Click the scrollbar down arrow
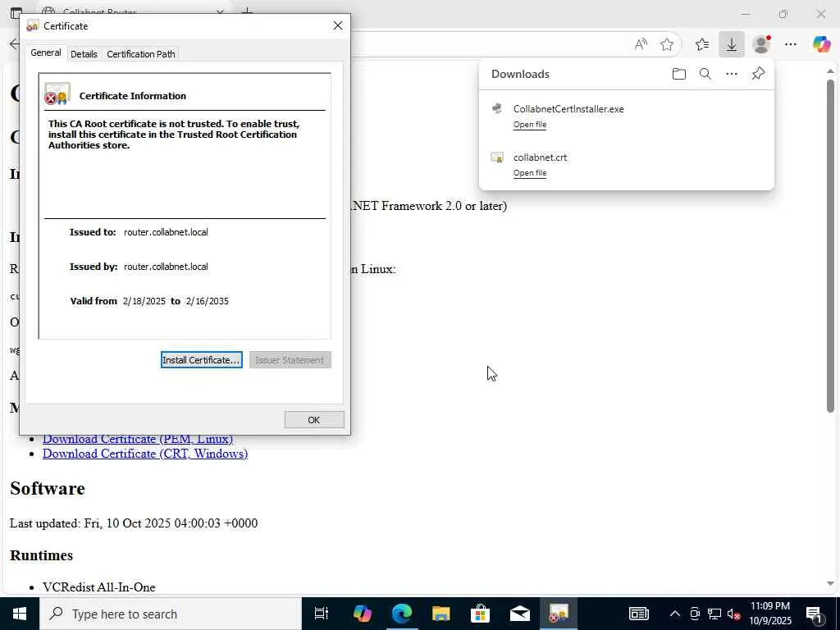 tap(830, 583)
